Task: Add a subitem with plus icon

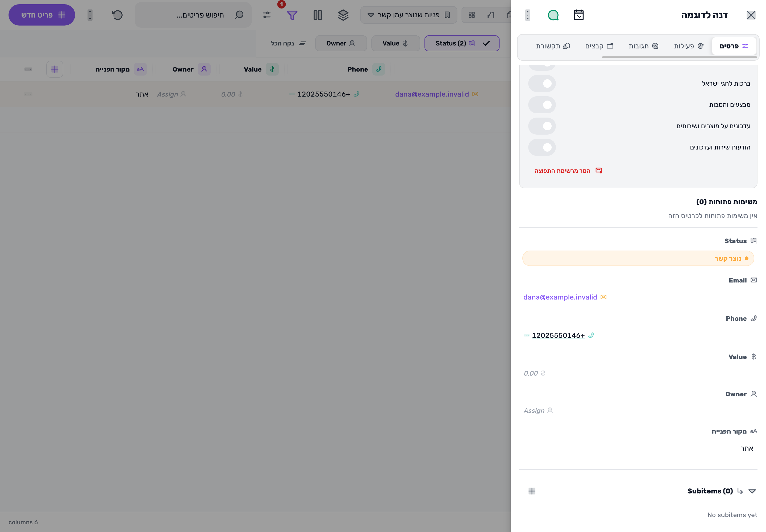Action: coord(532,491)
